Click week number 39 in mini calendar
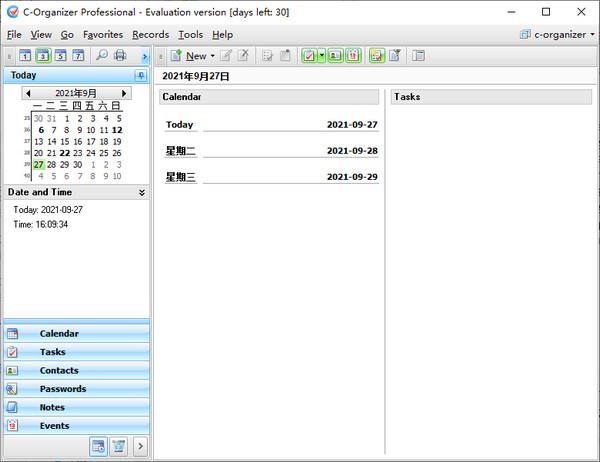The height and width of the screenshot is (462, 600). pos(27,164)
